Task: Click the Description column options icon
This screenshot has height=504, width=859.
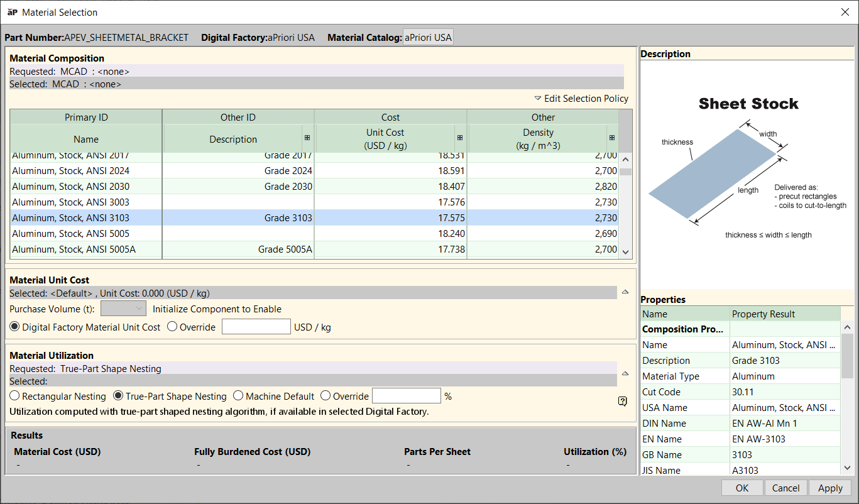Action: coord(307,138)
